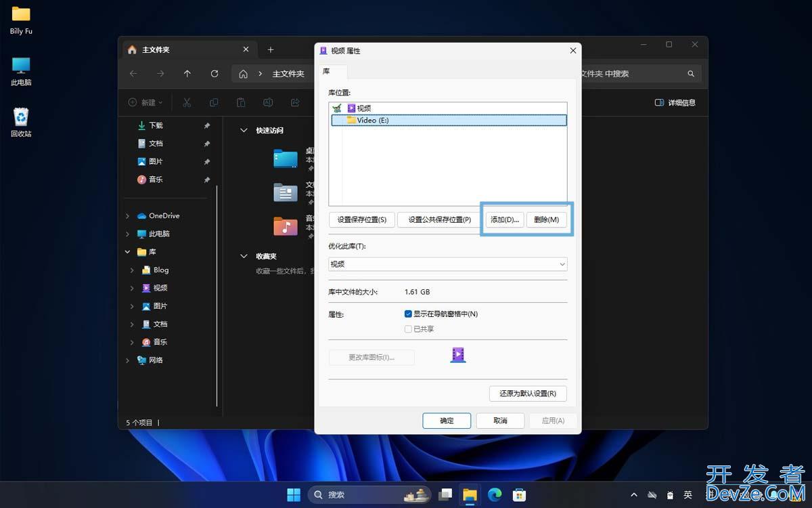
Task: Select Video (E:) library location
Action: [x=448, y=120]
